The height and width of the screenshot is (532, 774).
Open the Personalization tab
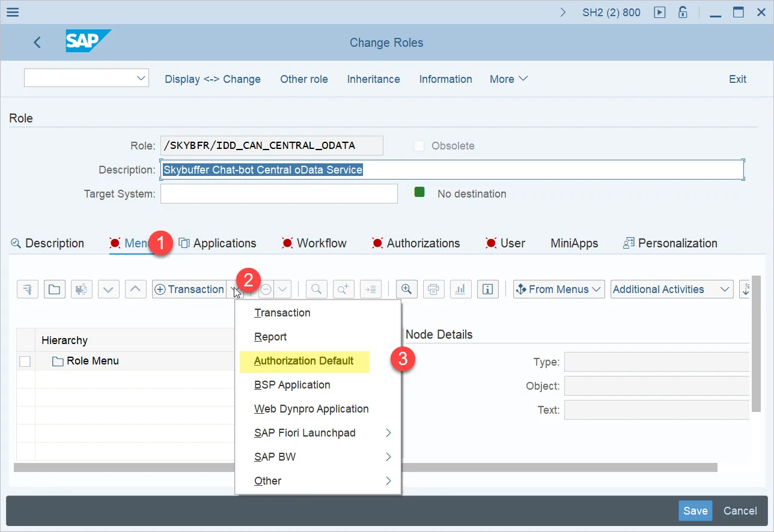pyautogui.click(x=670, y=243)
